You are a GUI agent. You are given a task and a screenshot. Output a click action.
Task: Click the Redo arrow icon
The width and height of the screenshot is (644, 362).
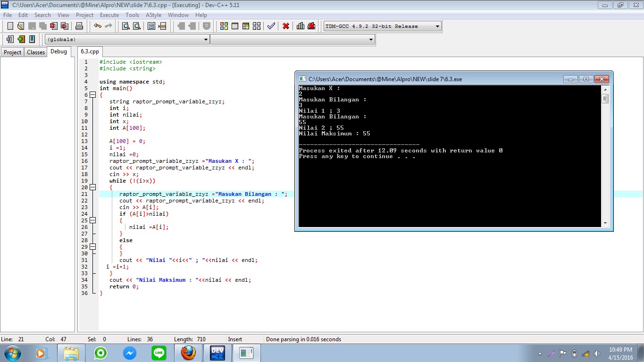(109, 26)
